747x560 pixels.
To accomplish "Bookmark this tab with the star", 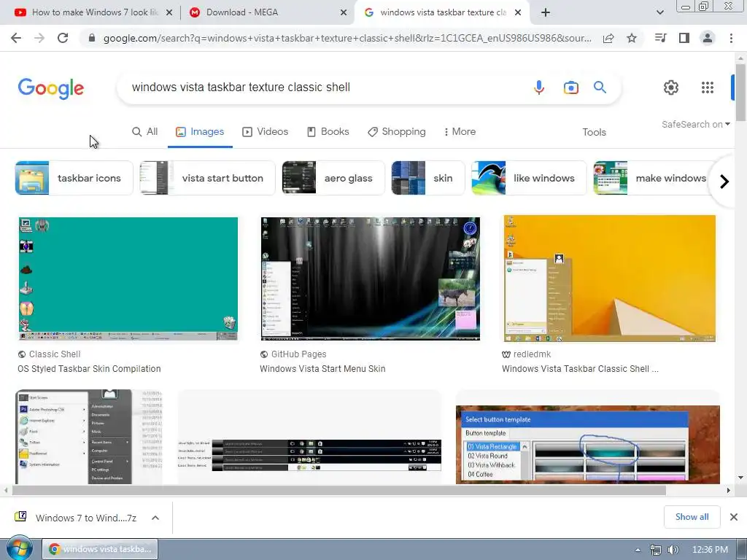I will click(x=632, y=38).
